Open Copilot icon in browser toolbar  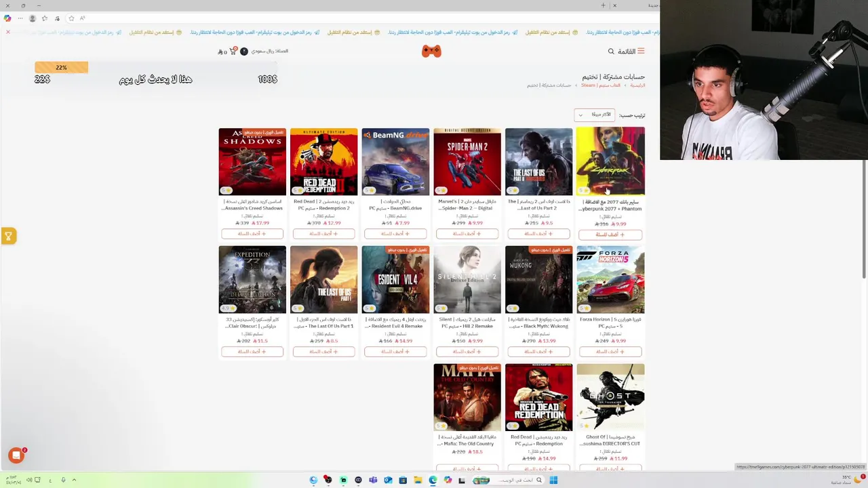(7, 18)
